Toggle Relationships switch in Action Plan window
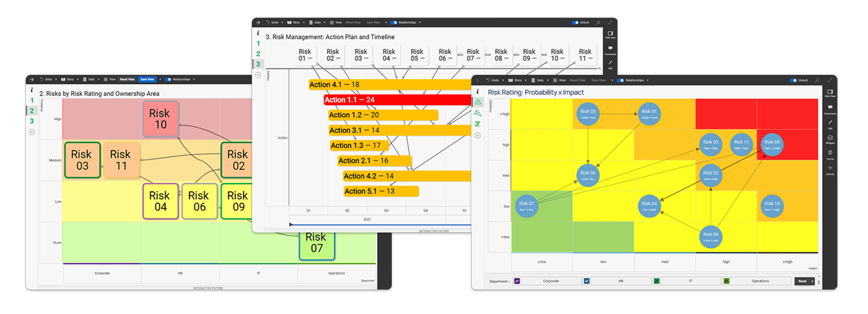Screen dimensions: 868x314 394,22
